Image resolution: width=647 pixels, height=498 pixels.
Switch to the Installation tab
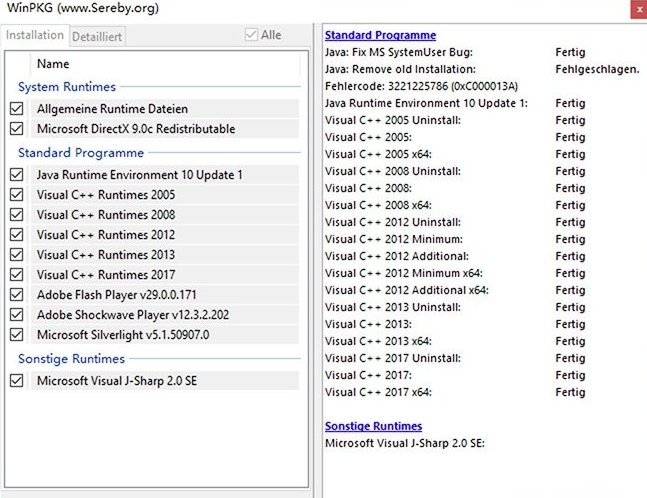pos(35,35)
